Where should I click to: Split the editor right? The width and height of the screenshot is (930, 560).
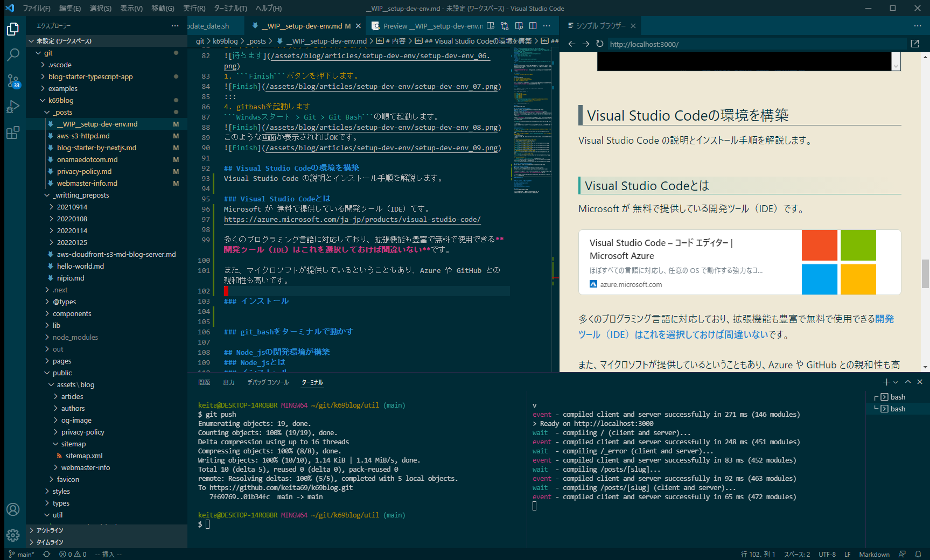[533, 26]
